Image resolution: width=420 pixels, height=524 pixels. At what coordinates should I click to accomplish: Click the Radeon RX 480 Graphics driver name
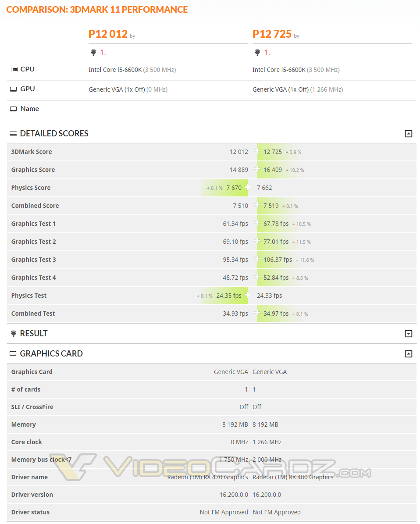(293, 477)
